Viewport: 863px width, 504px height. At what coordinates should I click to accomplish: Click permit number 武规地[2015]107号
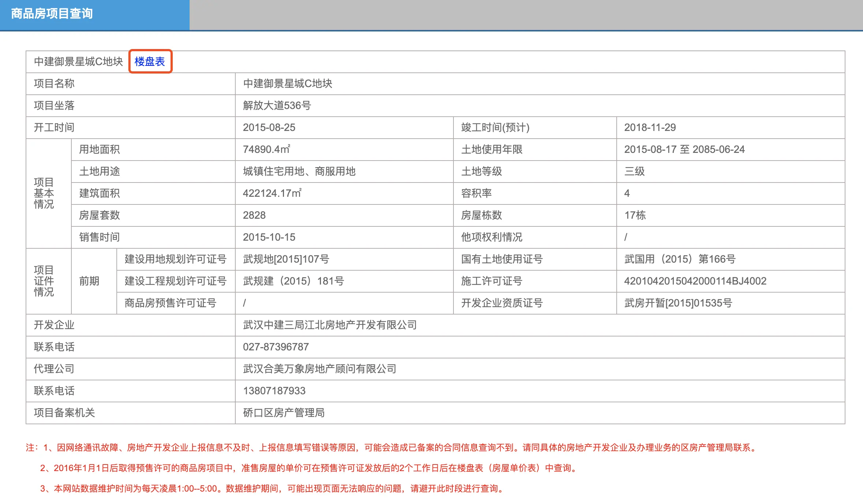coord(286,259)
